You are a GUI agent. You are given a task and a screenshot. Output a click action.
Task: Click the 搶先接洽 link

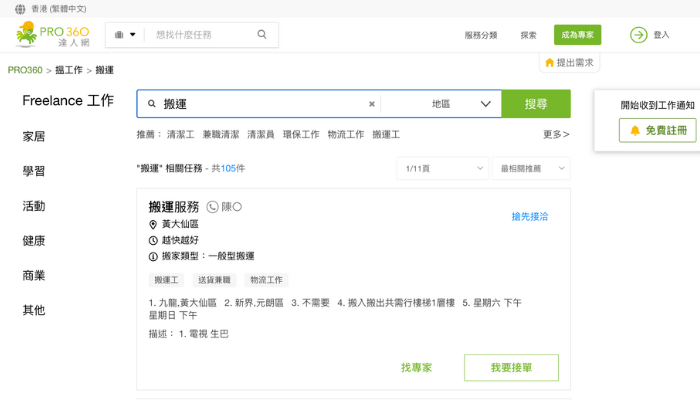point(529,217)
